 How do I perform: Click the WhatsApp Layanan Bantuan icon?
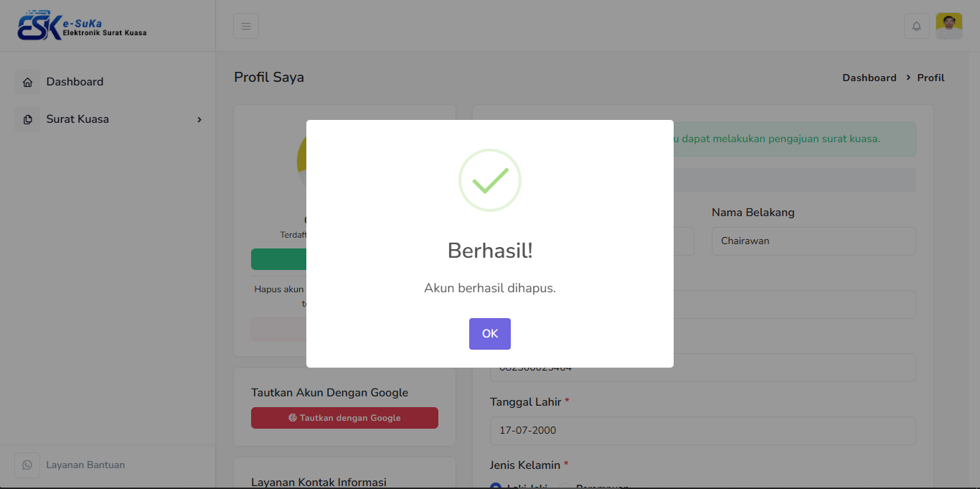coord(27,465)
